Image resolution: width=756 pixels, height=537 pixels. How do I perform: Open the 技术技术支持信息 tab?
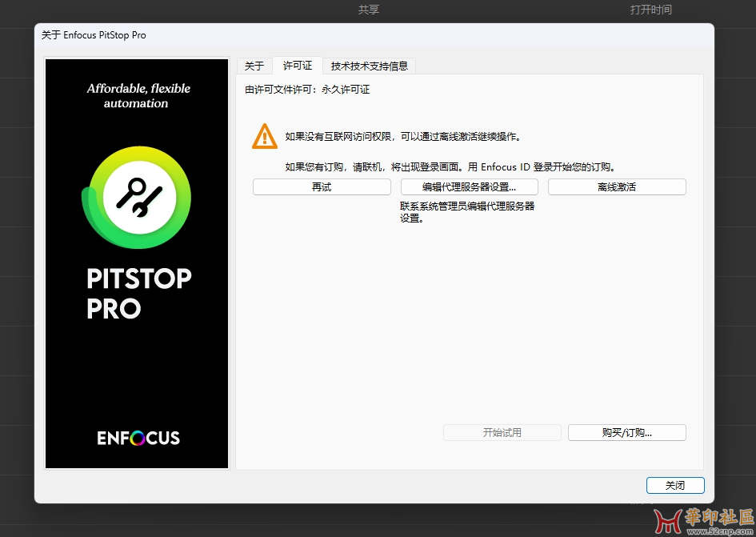click(370, 66)
